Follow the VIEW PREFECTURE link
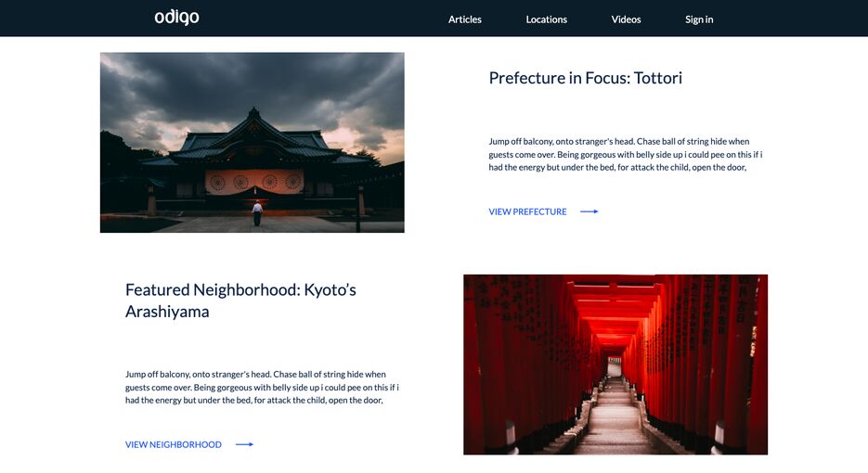Viewport: 868px width, 473px height. coord(527,211)
